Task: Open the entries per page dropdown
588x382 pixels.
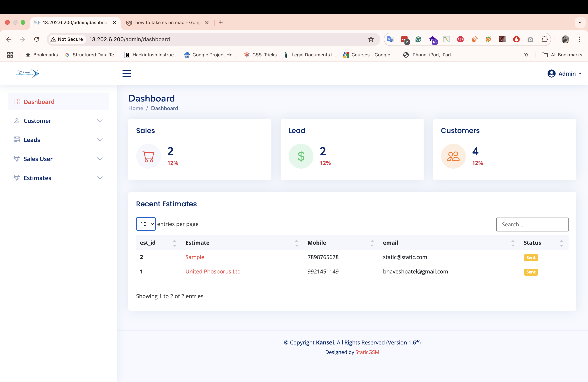Action: [146, 224]
